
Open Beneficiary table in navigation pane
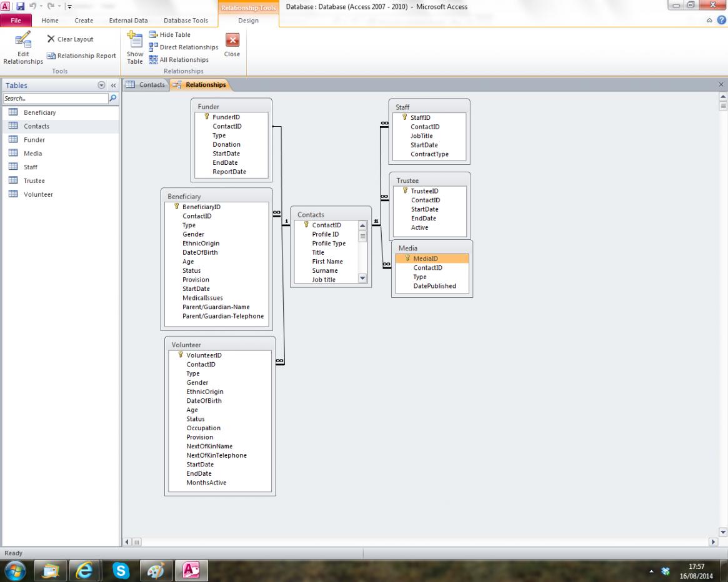point(61,112)
